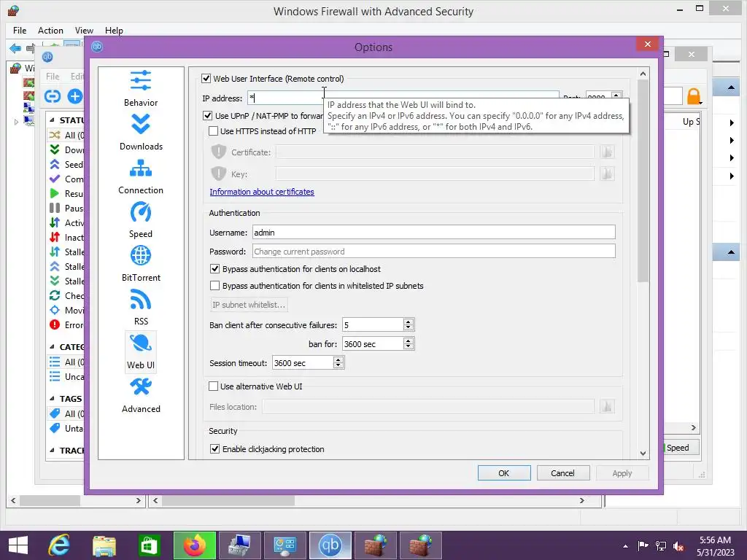Toggle Bypass authentication for clients on localhost
The image size is (747, 560).
coord(215,269)
